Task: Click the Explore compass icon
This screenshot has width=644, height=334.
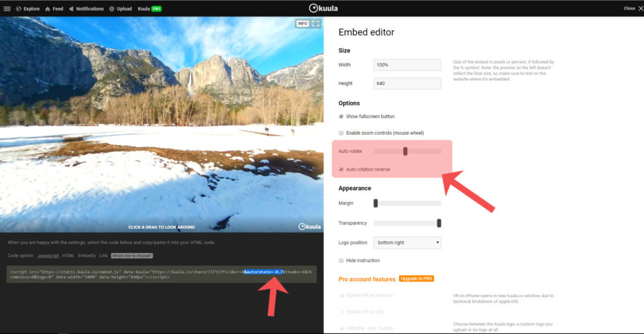Action: pos(18,9)
